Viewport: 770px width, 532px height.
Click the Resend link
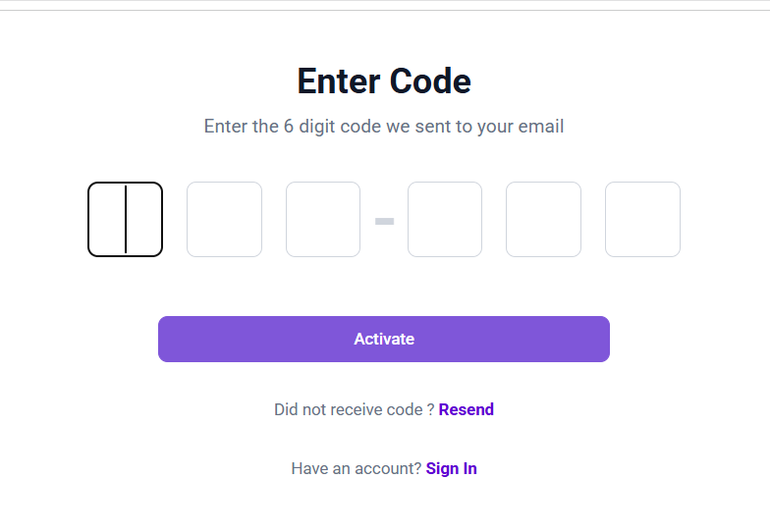[x=466, y=409]
